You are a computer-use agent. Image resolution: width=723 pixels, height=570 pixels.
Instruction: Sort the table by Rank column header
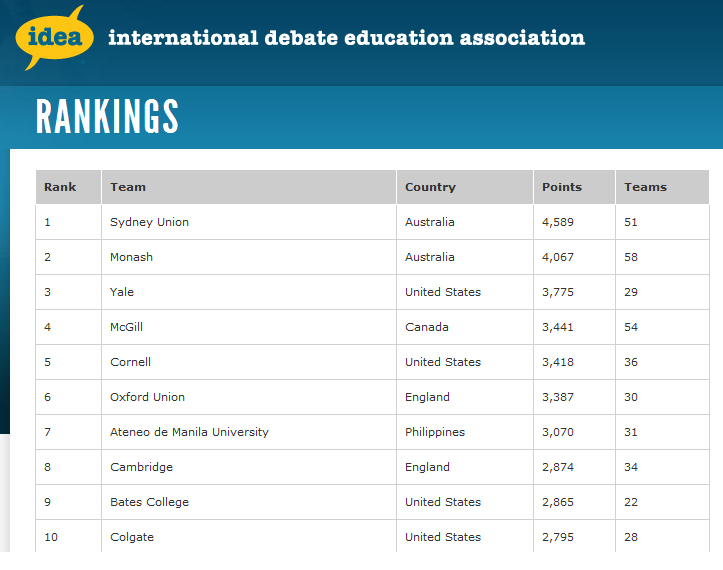point(60,187)
